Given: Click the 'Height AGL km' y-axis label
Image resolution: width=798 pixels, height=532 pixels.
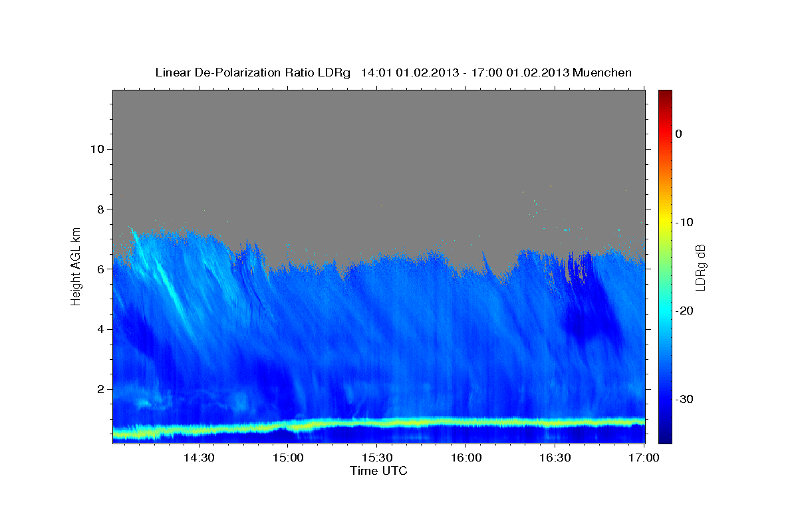Looking at the screenshot, I should coord(76,267).
